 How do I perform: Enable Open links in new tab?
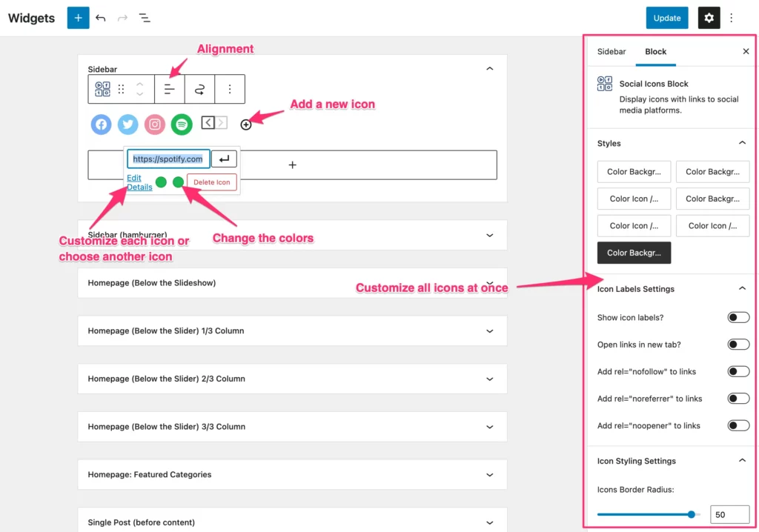738,345
